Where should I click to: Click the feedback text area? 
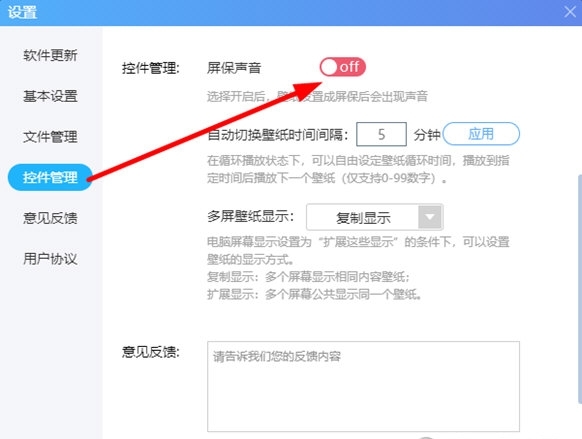pyautogui.click(x=363, y=386)
